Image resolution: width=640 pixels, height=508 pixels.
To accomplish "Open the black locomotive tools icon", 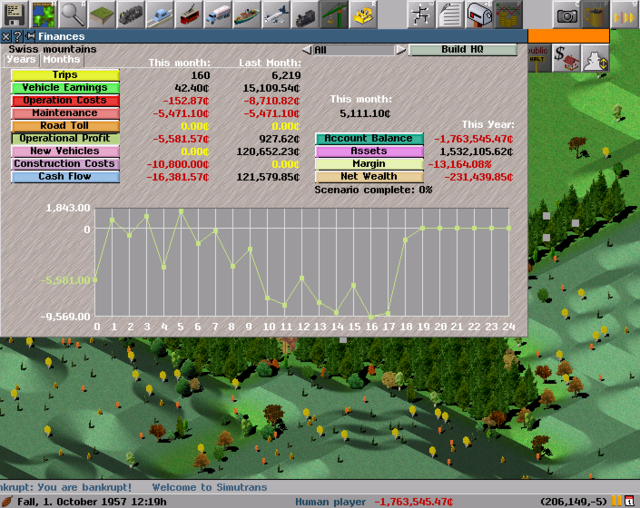I will [x=304, y=14].
